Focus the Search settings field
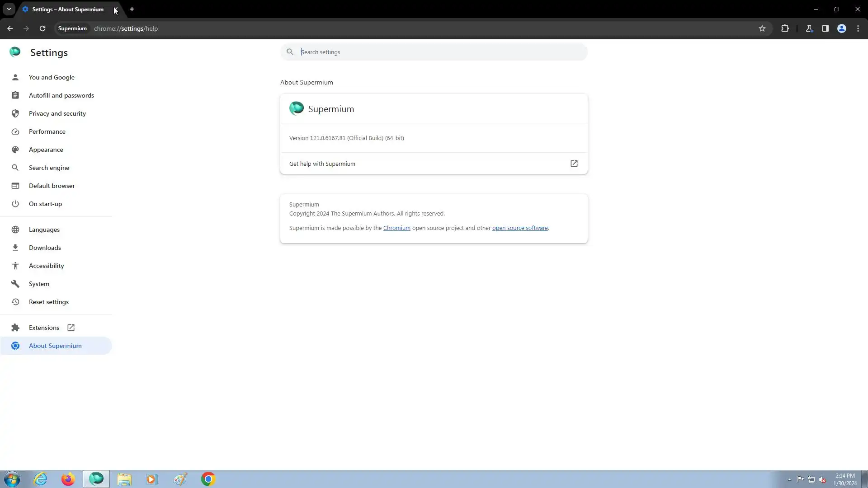 441,52
